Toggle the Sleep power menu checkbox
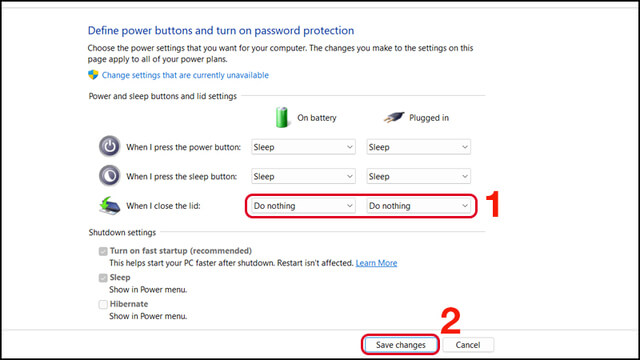The height and width of the screenshot is (360, 640). click(x=103, y=278)
